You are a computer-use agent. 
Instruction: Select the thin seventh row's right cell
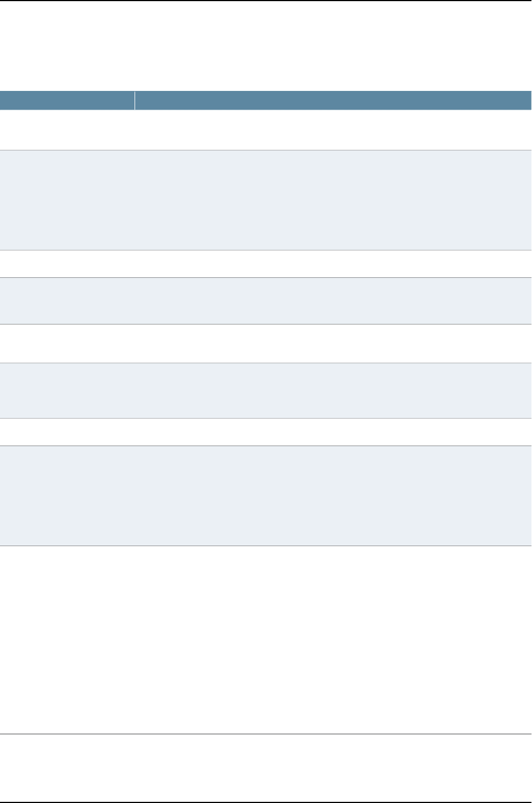click(x=333, y=432)
